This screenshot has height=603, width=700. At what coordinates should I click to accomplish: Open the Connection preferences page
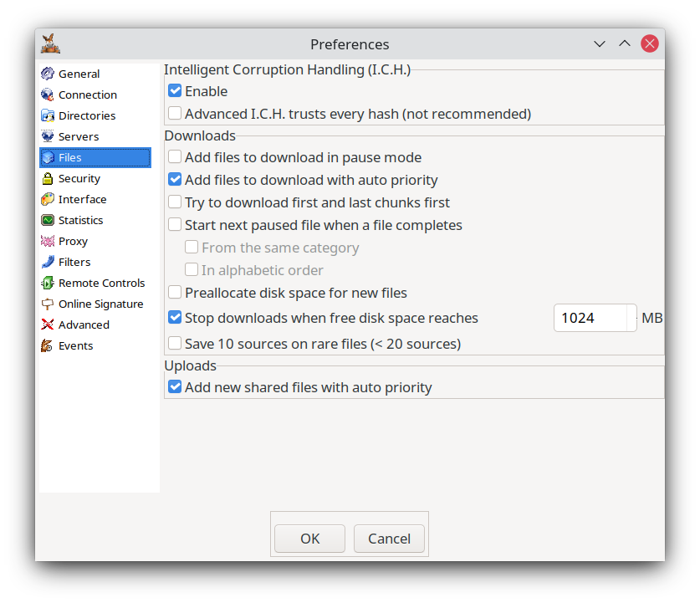coord(95,95)
